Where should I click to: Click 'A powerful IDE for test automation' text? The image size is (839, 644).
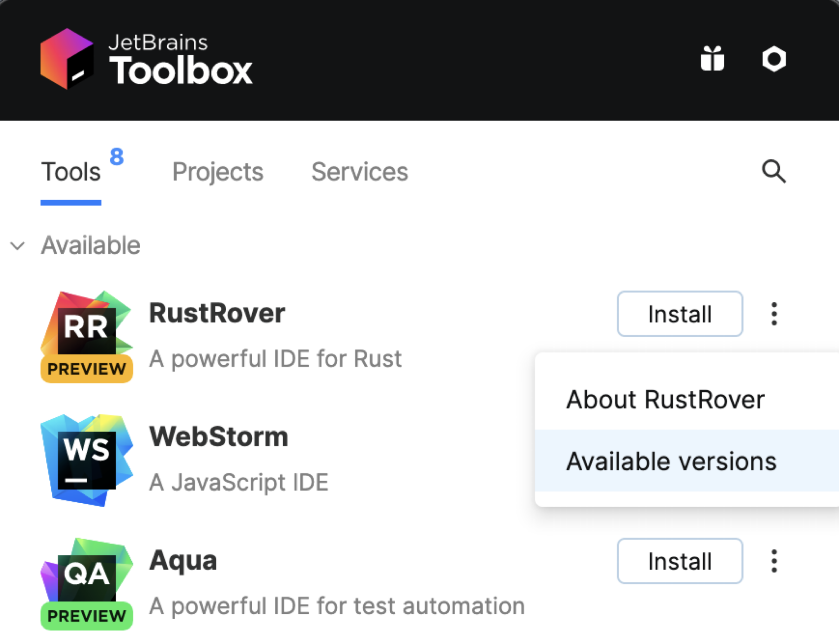[x=337, y=606]
